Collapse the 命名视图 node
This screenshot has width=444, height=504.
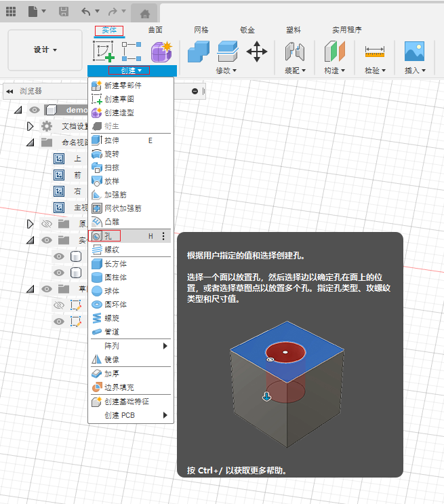click(31, 142)
